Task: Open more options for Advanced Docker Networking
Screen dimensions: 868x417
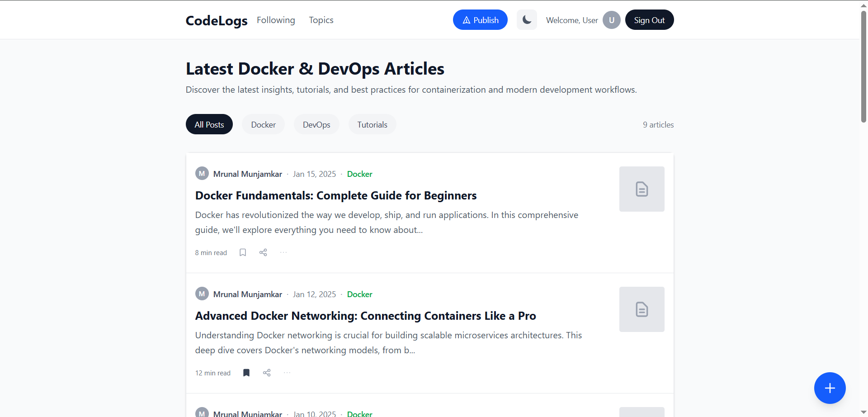Action: 287,373
